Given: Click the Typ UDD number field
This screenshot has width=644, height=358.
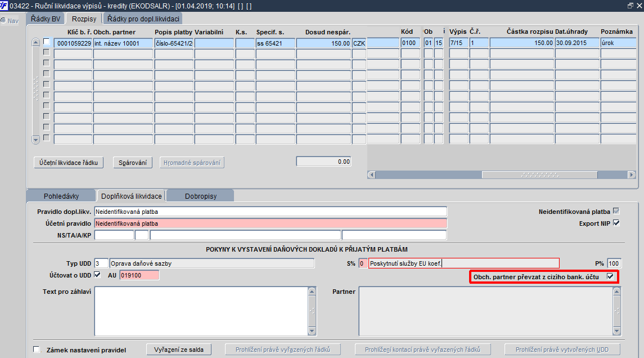Looking at the screenshot, I should click(101, 263).
